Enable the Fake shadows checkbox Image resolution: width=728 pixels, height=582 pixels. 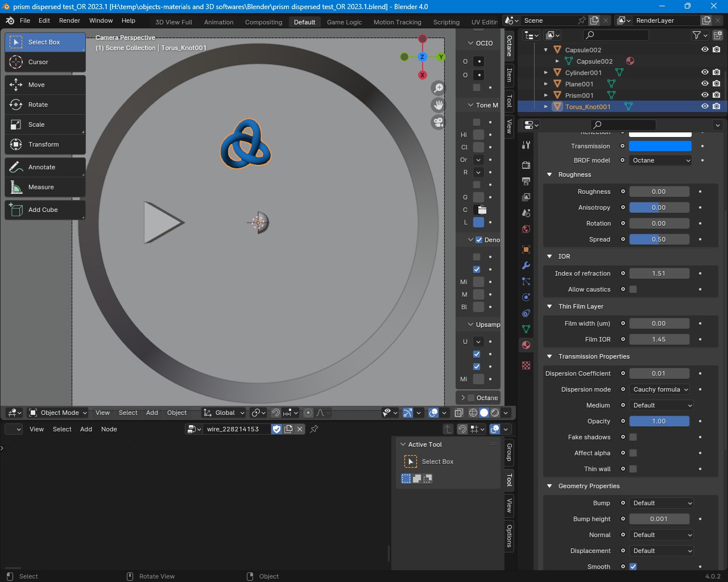coord(633,437)
